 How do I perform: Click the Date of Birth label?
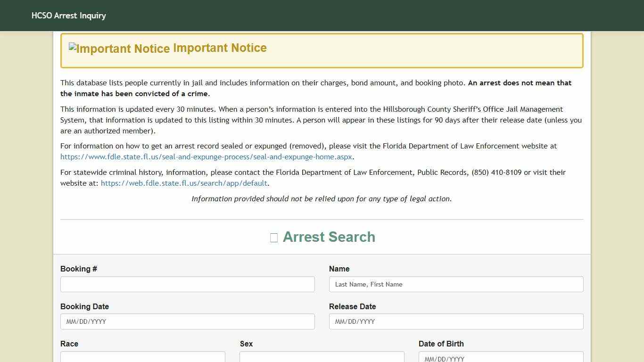pyautogui.click(x=441, y=344)
